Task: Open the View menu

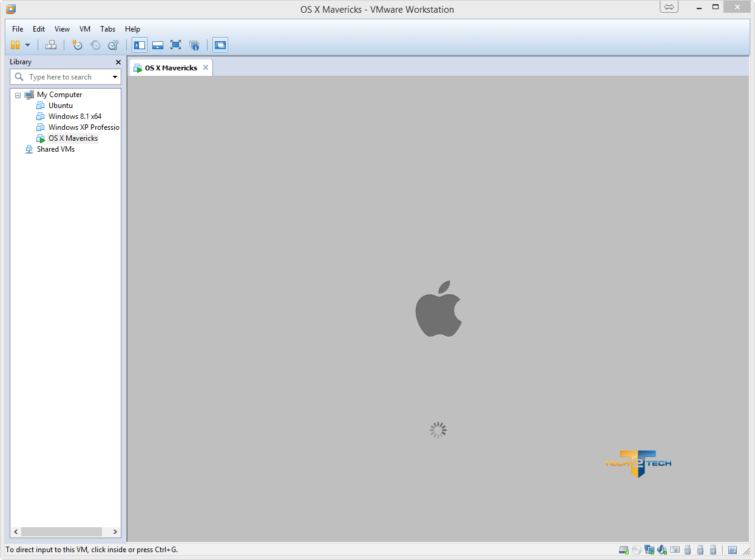Action: tap(62, 29)
